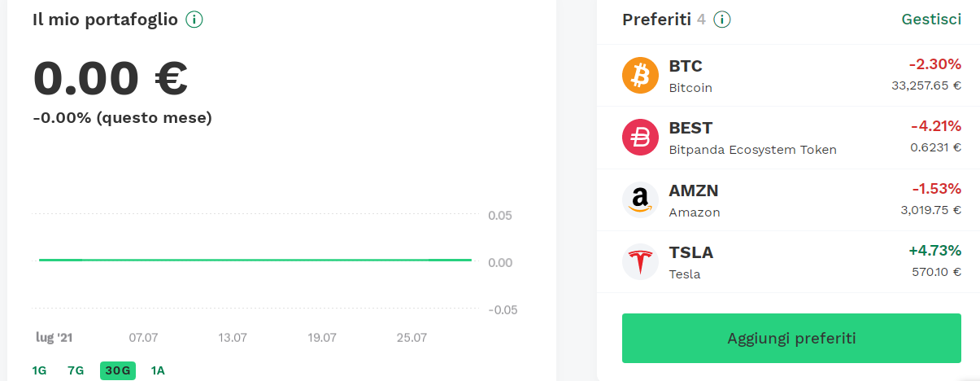Click the Tesla +4.73% change value

pos(934,251)
